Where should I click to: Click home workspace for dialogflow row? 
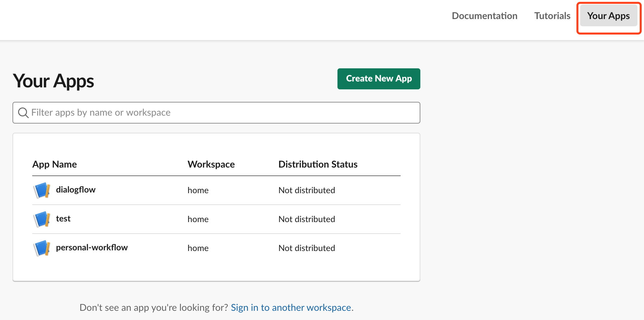pyautogui.click(x=198, y=190)
